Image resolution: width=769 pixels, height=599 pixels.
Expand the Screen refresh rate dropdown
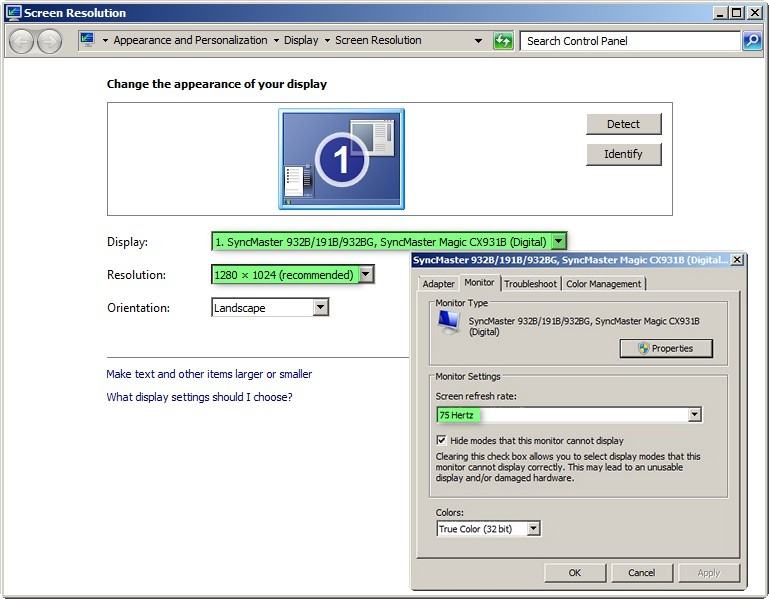pos(694,415)
